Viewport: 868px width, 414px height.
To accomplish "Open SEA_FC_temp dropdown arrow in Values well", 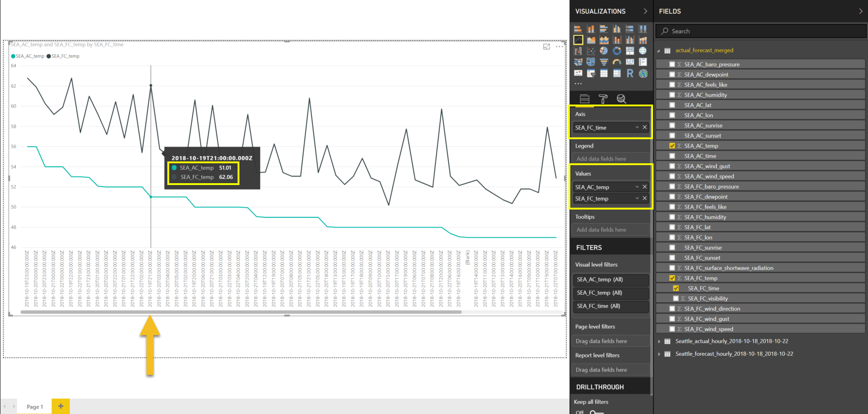I will [x=637, y=198].
